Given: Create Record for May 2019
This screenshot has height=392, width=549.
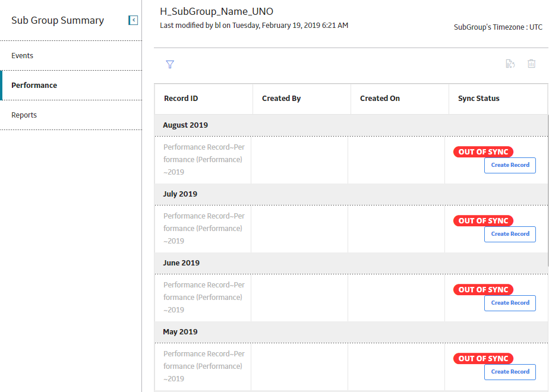Looking at the screenshot, I should (x=510, y=372).
